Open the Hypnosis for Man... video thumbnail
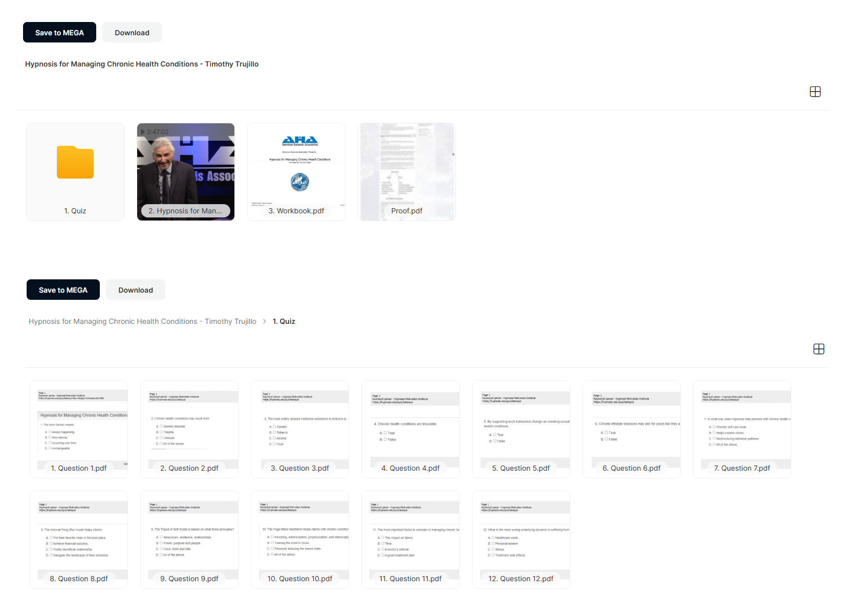The image size is (868, 616). 186,172
